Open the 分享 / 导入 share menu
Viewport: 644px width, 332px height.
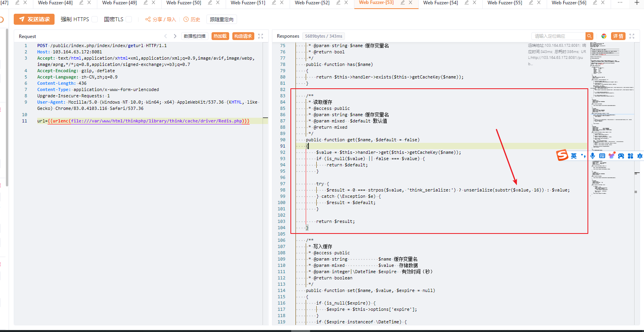click(x=161, y=19)
